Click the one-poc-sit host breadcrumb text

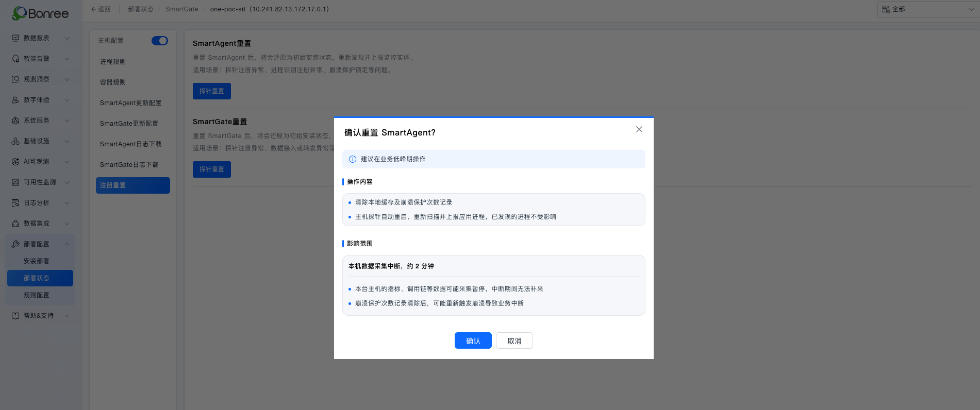point(270,9)
